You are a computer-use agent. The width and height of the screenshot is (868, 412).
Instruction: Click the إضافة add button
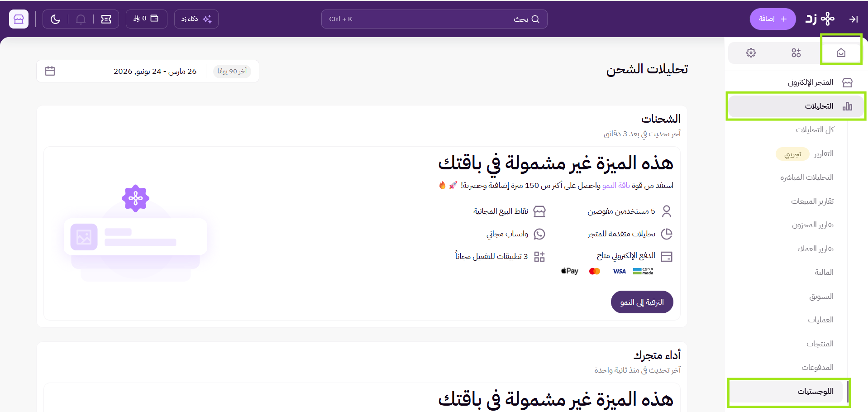773,19
